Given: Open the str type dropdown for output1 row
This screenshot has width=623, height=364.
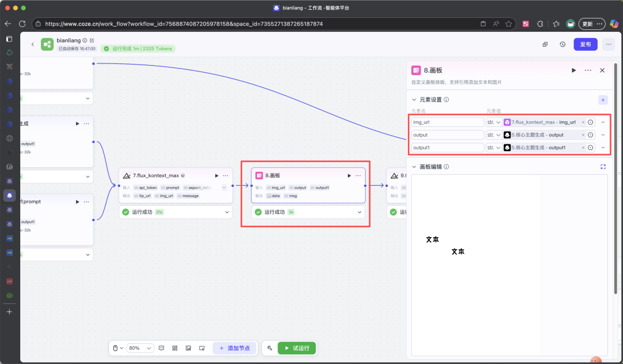Looking at the screenshot, I should coord(494,148).
